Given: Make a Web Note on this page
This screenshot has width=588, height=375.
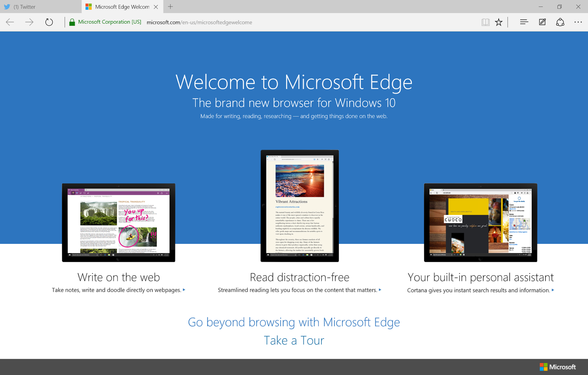Looking at the screenshot, I should (542, 22).
